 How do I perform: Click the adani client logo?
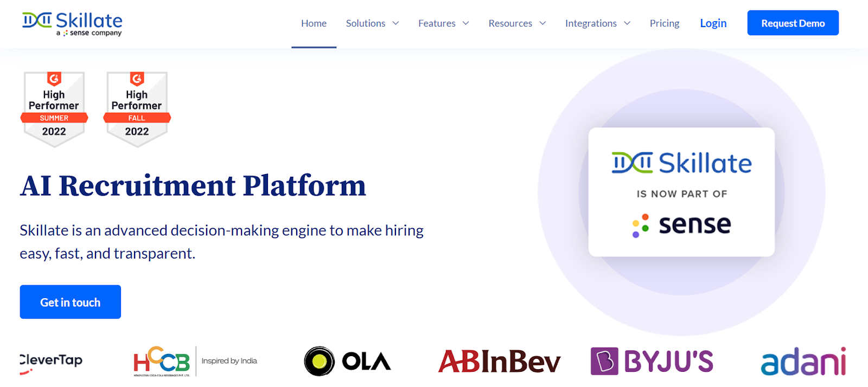point(803,362)
